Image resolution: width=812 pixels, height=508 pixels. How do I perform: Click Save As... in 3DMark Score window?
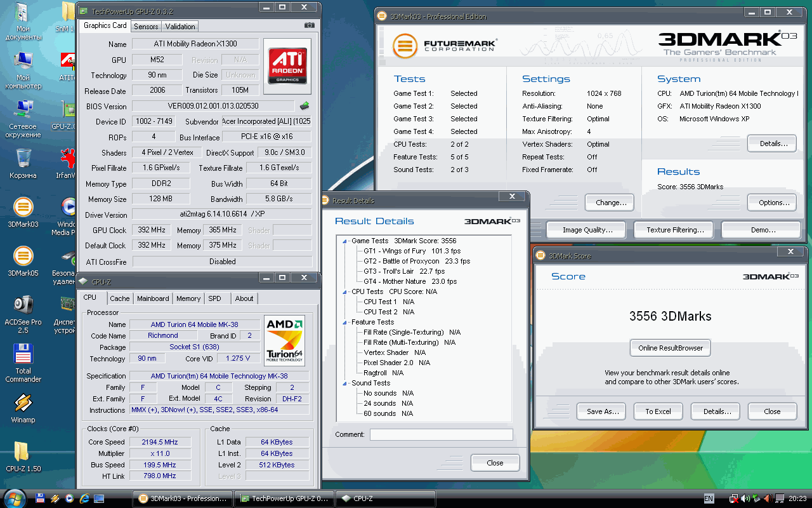(x=601, y=411)
